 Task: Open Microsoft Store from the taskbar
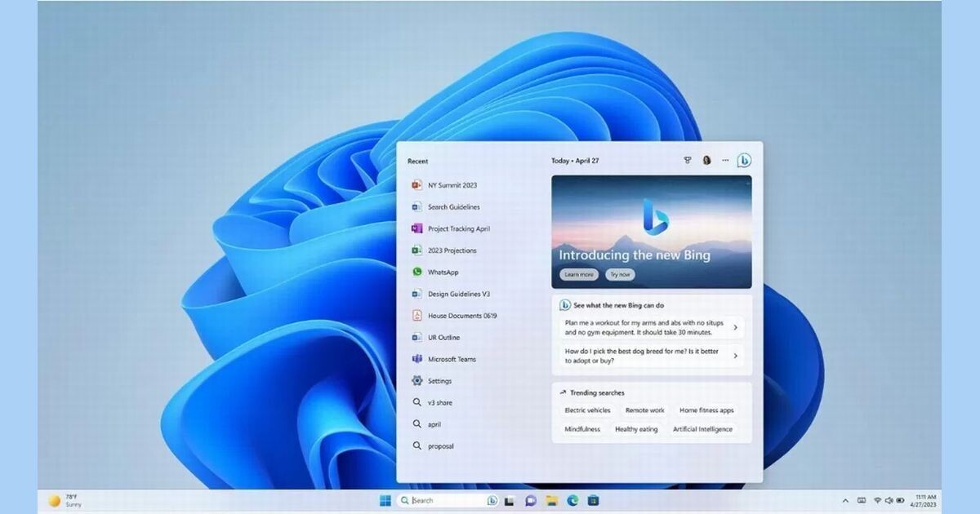tap(594, 500)
